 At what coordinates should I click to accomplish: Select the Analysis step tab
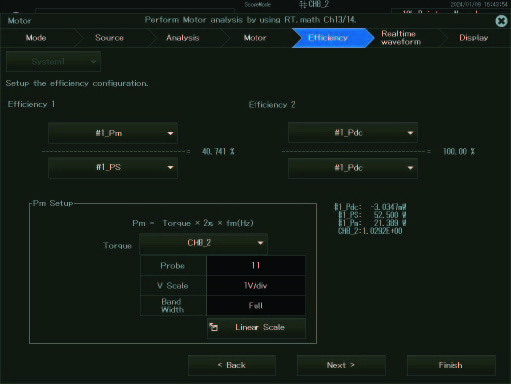click(x=183, y=38)
